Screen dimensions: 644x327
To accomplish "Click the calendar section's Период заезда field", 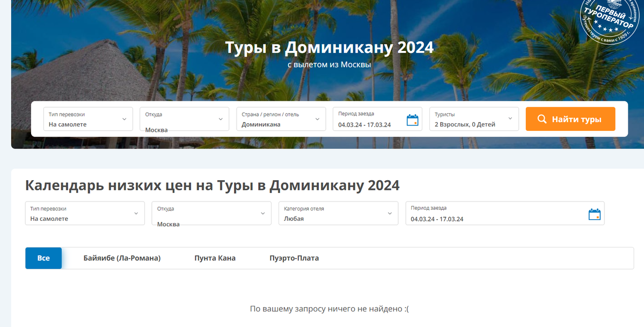I will click(x=505, y=213).
